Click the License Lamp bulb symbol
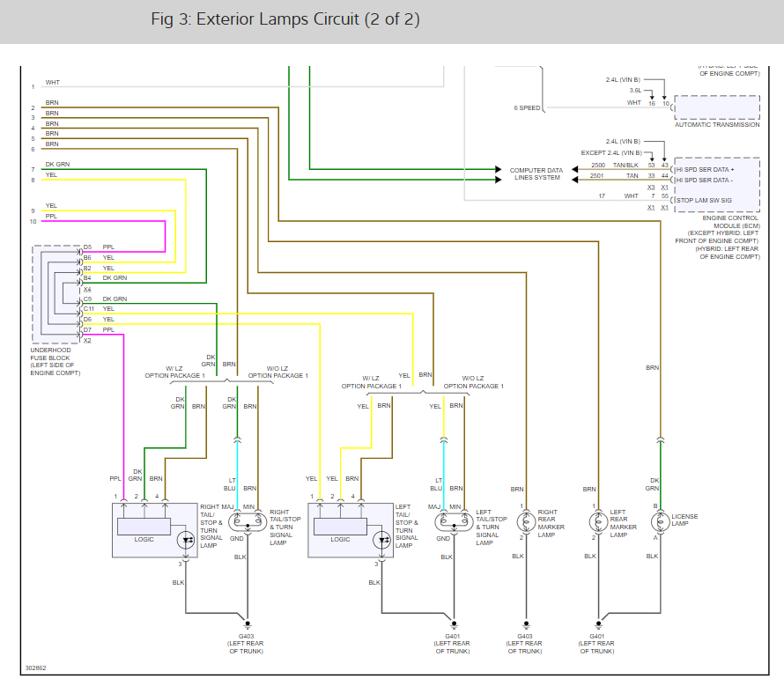The height and width of the screenshot is (686, 784). coord(660,521)
